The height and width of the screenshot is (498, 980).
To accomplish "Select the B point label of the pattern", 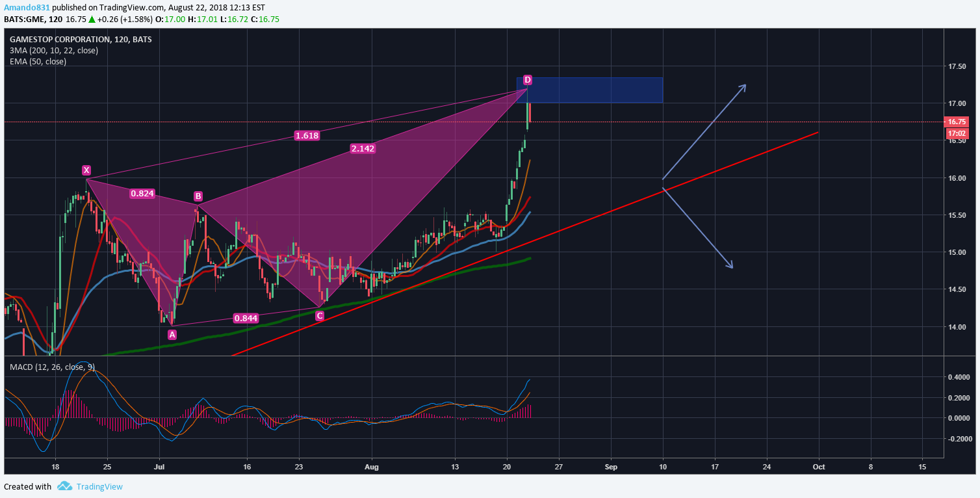I will coord(198,196).
